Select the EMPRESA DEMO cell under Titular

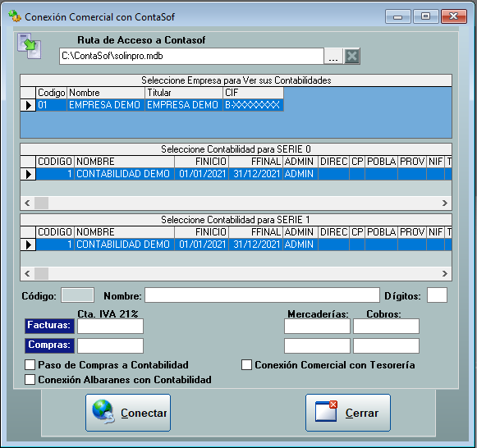[184, 105]
